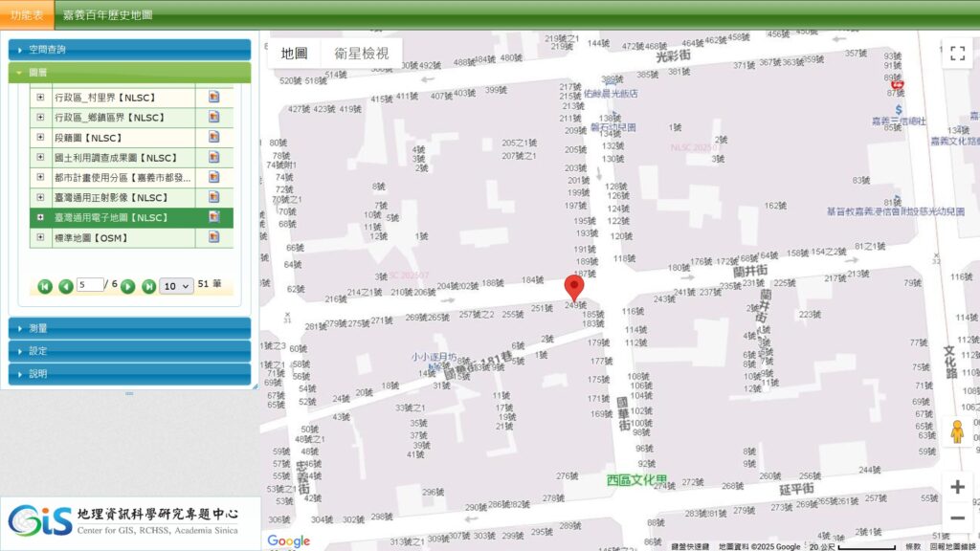Open the page size dropdown showing 10
980x551 pixels.
coord(176,286)
